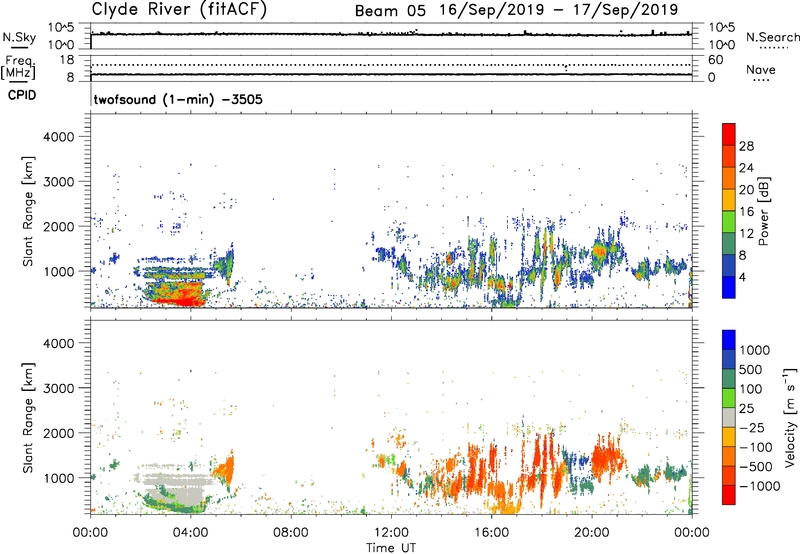Select the "twofsound (1-min) -3505" text
The width and height of the screenshot is (800, 554).
click(x=178, y=99)
